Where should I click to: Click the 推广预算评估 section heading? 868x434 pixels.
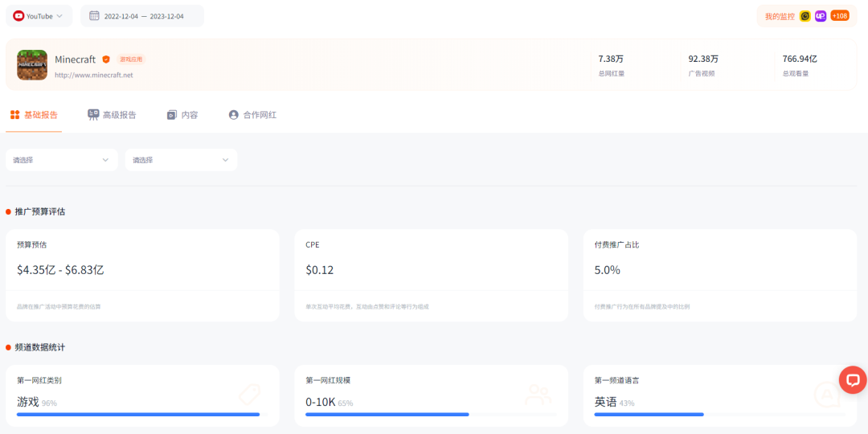coord(40,211)
